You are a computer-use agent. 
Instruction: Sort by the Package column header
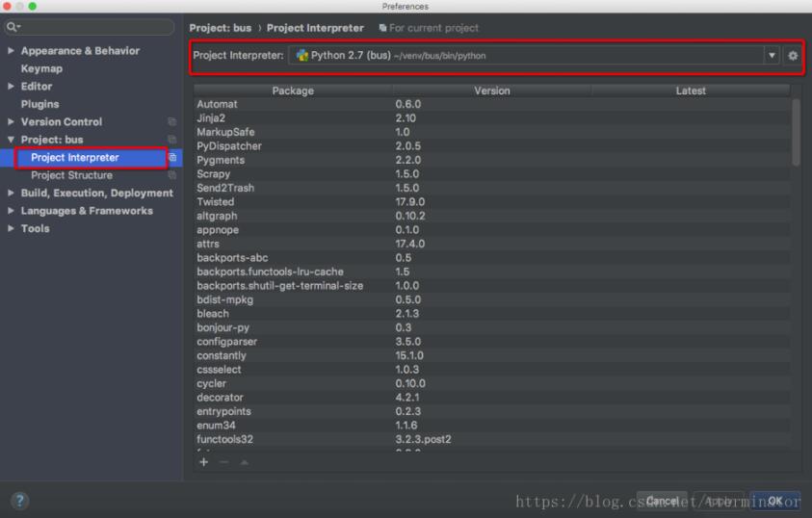293,91
